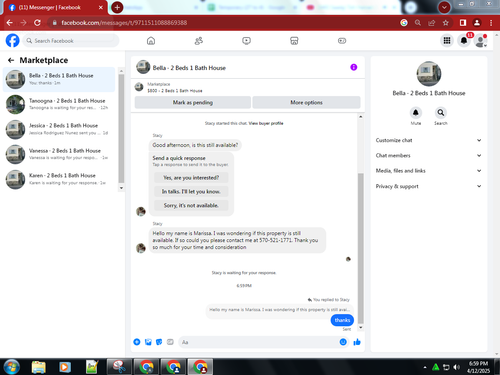Click chat messages scrollbar thumb
The image size is (500, 375).
(360, 248)
